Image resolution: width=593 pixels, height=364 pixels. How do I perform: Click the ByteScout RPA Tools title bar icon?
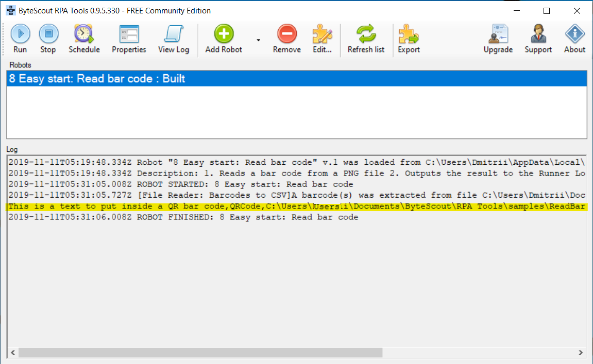10,10
